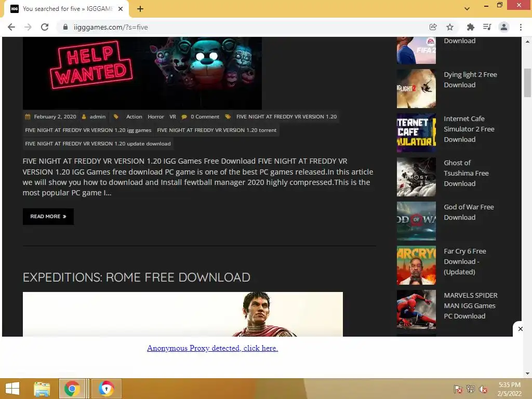Open God of War thumbnail
532x399 pixels.
click(416, 221)
